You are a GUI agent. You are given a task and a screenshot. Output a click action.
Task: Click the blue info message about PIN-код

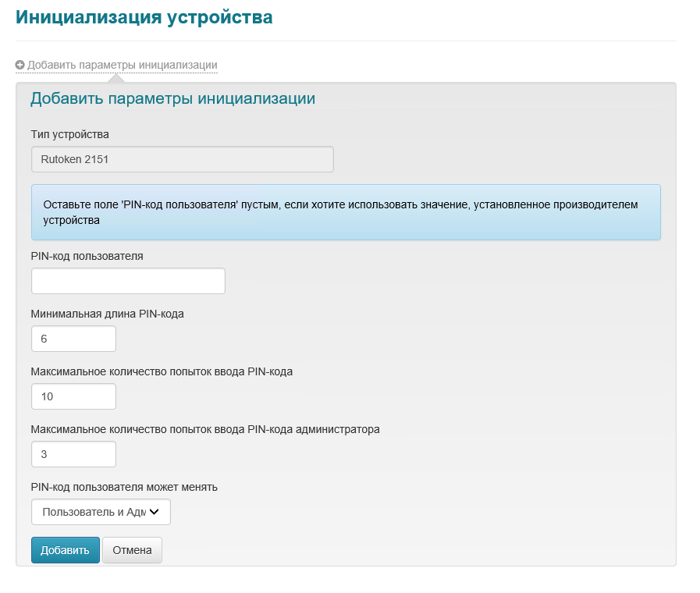pyautogui.click(x=346, y=212)
